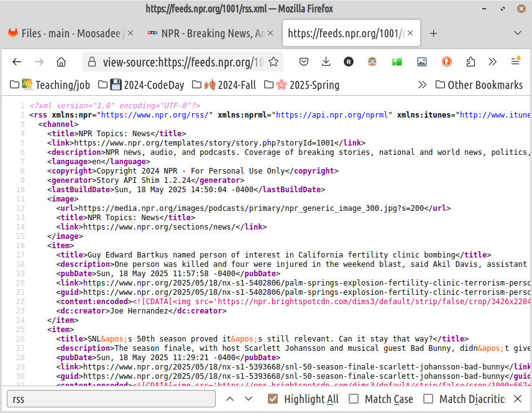532x413 pixels.
Task: Uncheck the Highlight All checkbox
Action: pos(273,399)
